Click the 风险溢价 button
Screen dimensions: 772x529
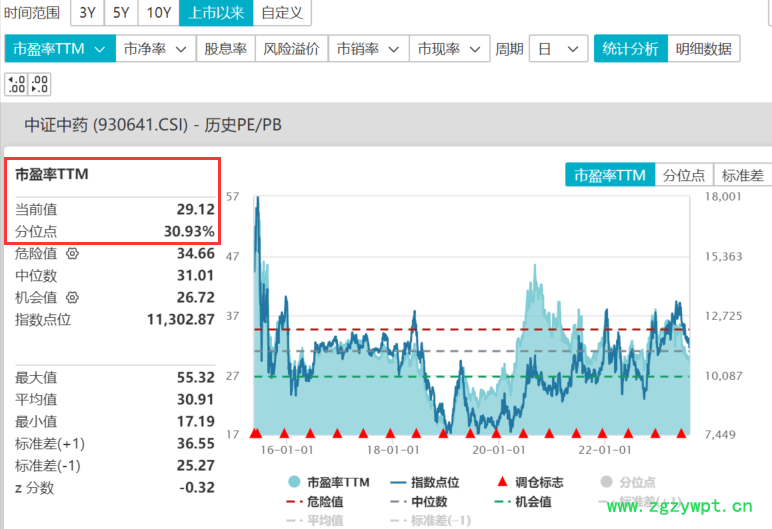point(291,49)
